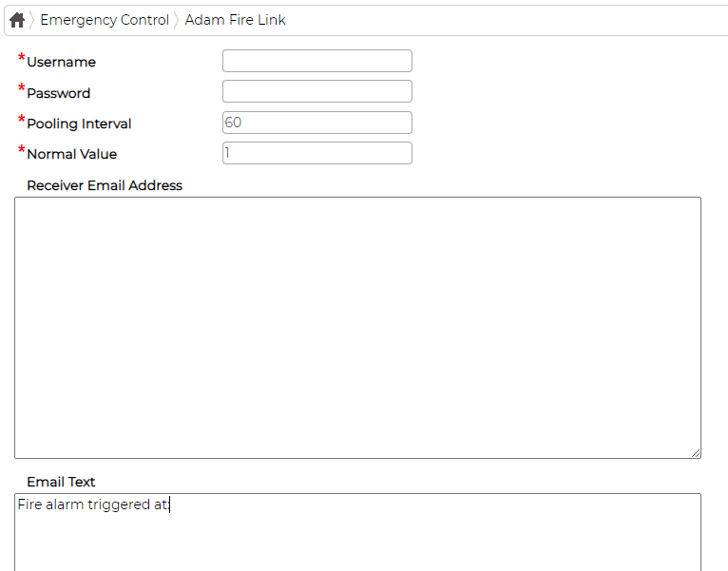Open the Emergency Control breadcrumb link
Image resolution: width=728 pixels, height=571 pixels.
pyautogui.click(x=105, y=20)
